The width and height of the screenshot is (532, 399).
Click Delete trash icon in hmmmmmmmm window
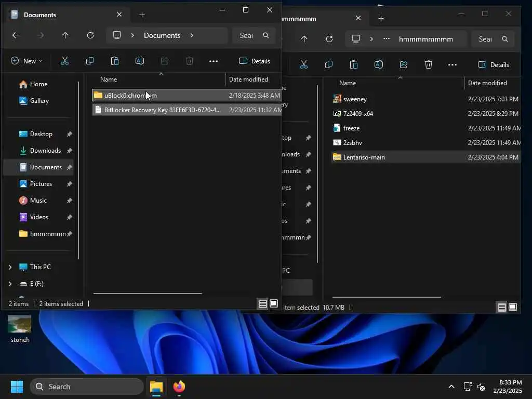point(429,65)
